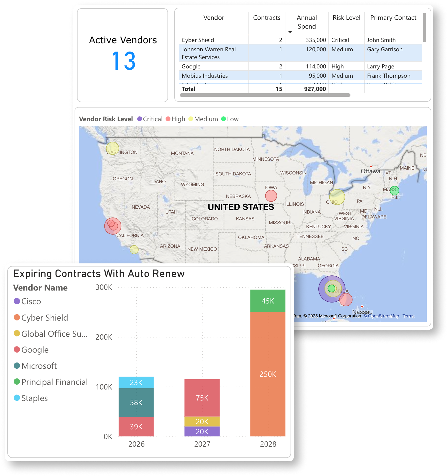This screenshot has height=476, width=448.
Task: Select the Johnson Warren Real Estate Services row
Action: [301, 53]
